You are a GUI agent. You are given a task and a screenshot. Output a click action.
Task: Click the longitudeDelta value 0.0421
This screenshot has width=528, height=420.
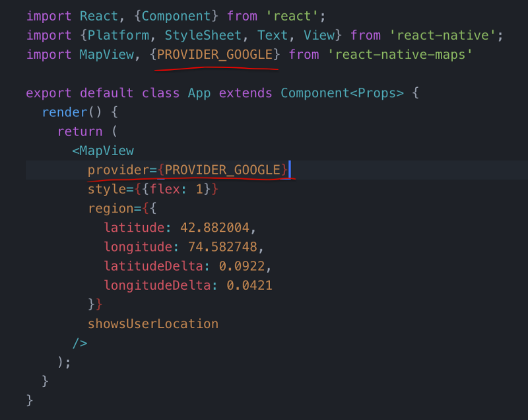pyautogui.click(x=249, y=285)
